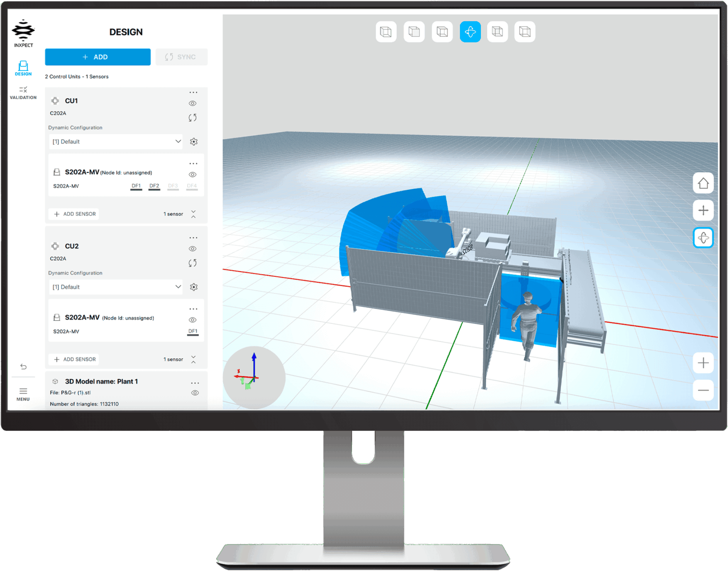Click the zoom out minus button
Image resolution: width=728 pixels, height=571 pixels.
pos(703,390)
